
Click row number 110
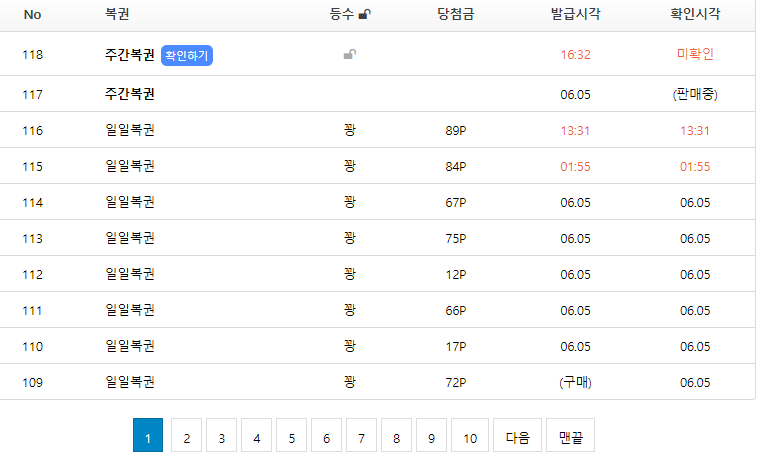tap(32, 347)
